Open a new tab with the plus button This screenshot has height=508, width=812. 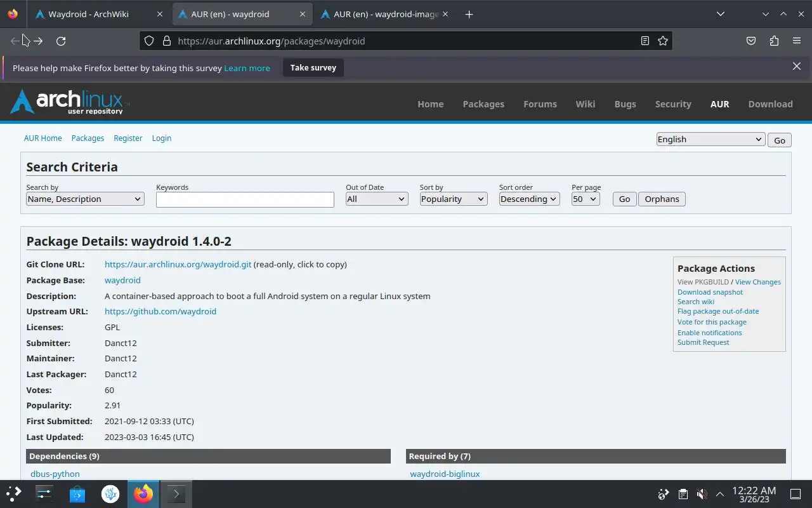tap(469, 14)
